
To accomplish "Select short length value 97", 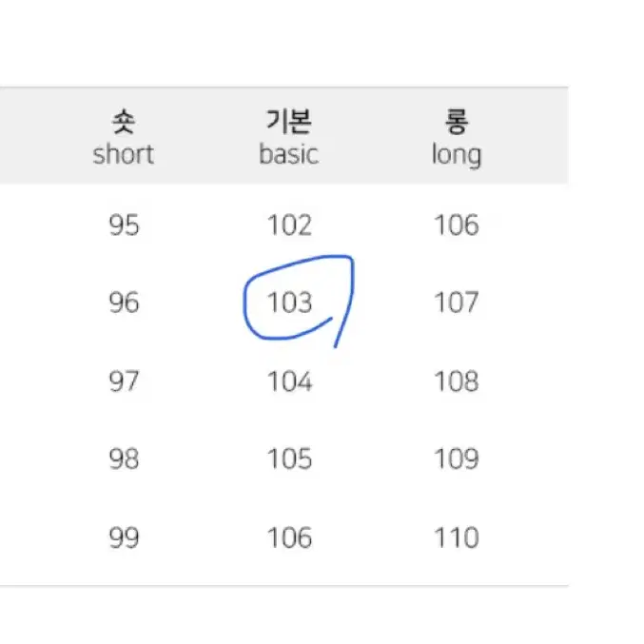I will [124, 381].
